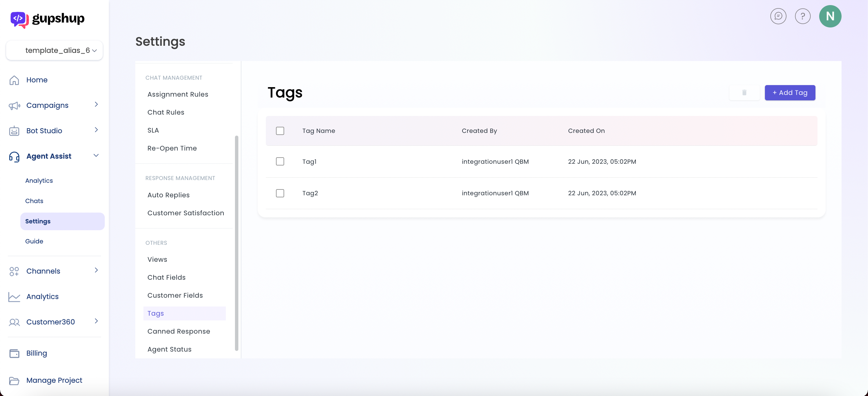
Task: Click the green N profile avatar
Action: click(830, 16)
